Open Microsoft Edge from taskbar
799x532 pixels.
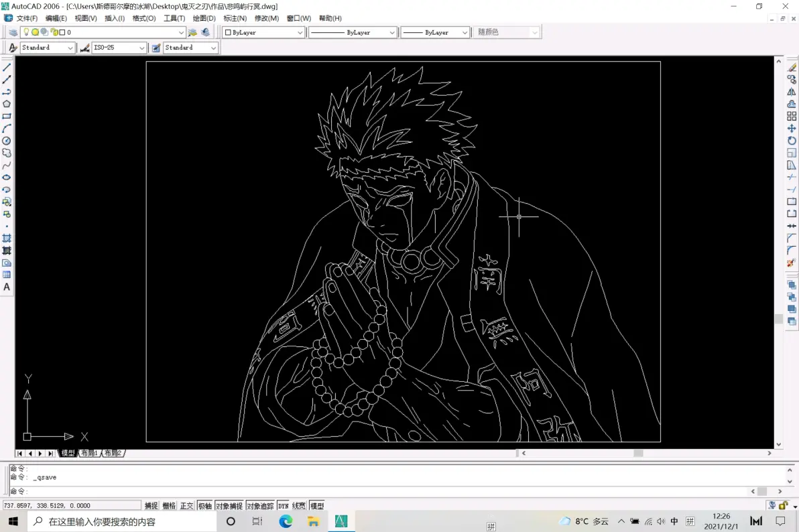tap(286, 521)
